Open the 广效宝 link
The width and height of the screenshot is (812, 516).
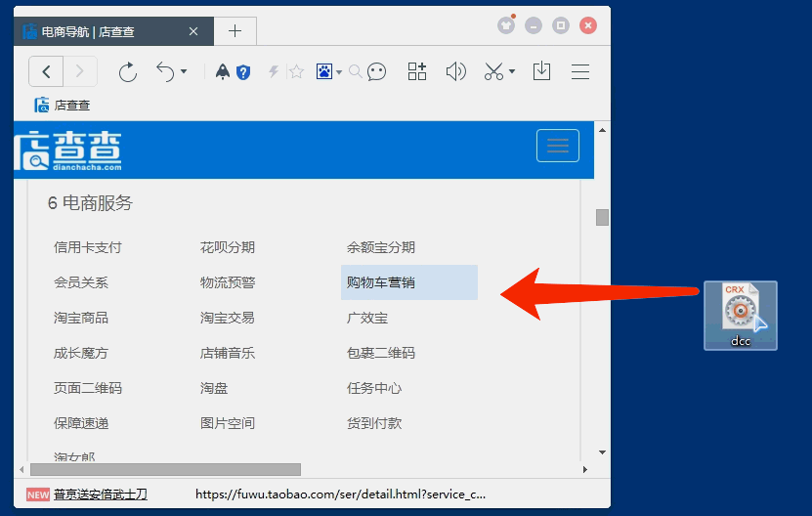coord(367,318)
